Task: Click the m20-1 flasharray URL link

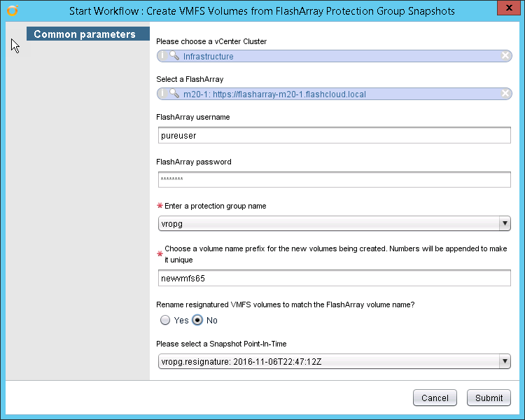Action: coord(274,94)
